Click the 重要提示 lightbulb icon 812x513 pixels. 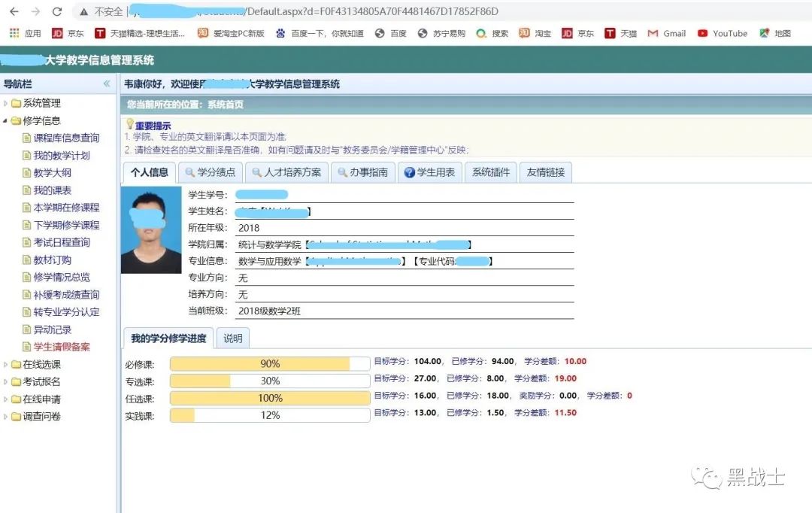click(x=130, y=123)
